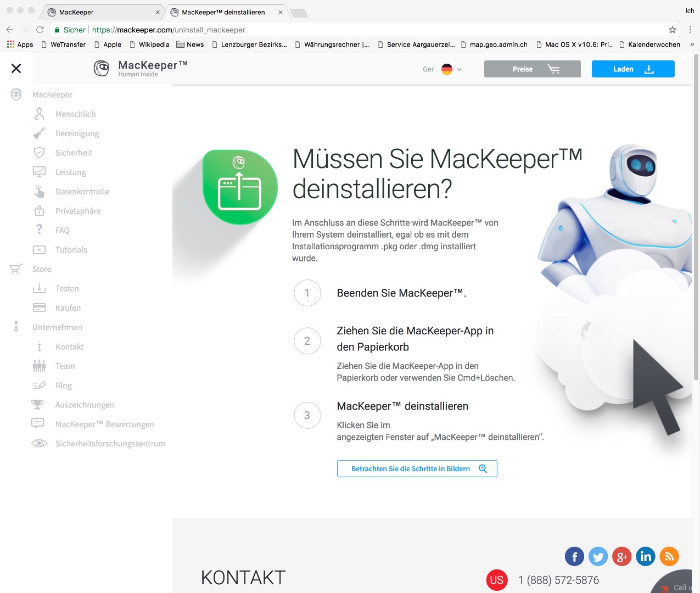
Task: Select the Bereinigung cleaning brush icon
Action: (39, 133)
